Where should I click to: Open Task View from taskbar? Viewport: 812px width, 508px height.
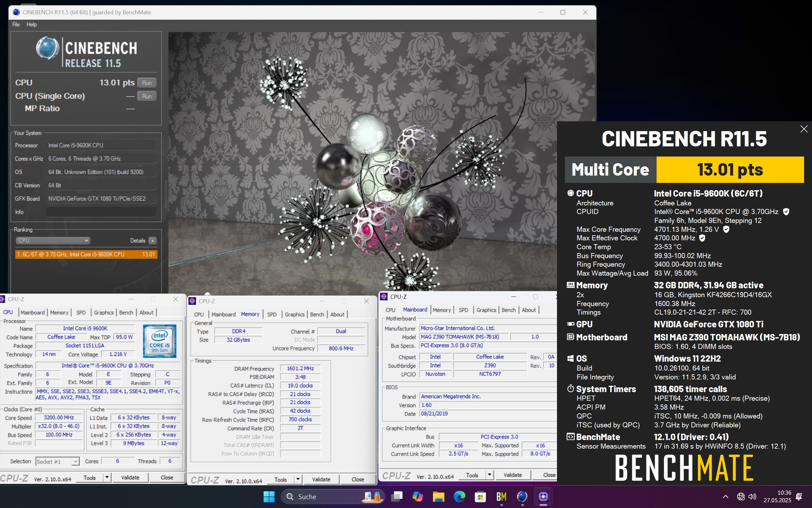[396, 497]
